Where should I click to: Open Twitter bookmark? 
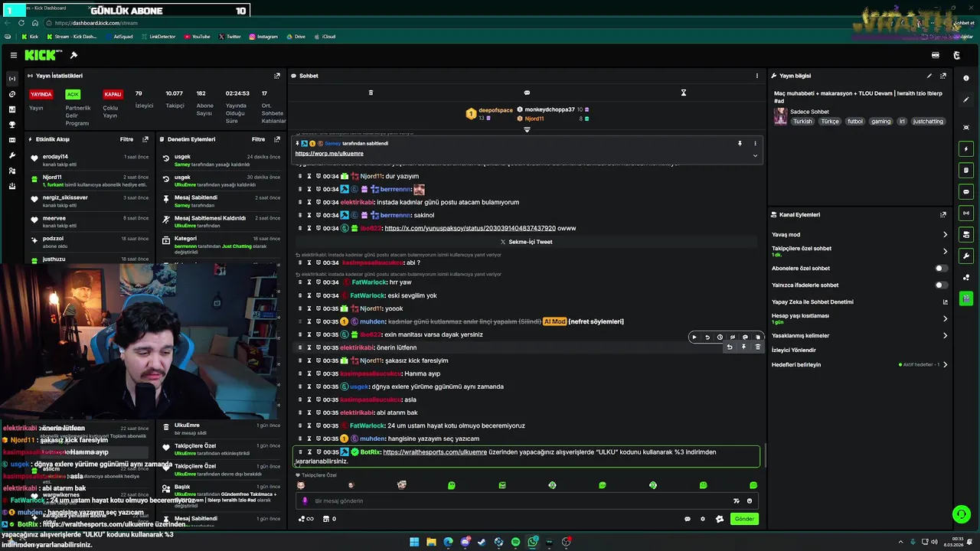(230, 37)
